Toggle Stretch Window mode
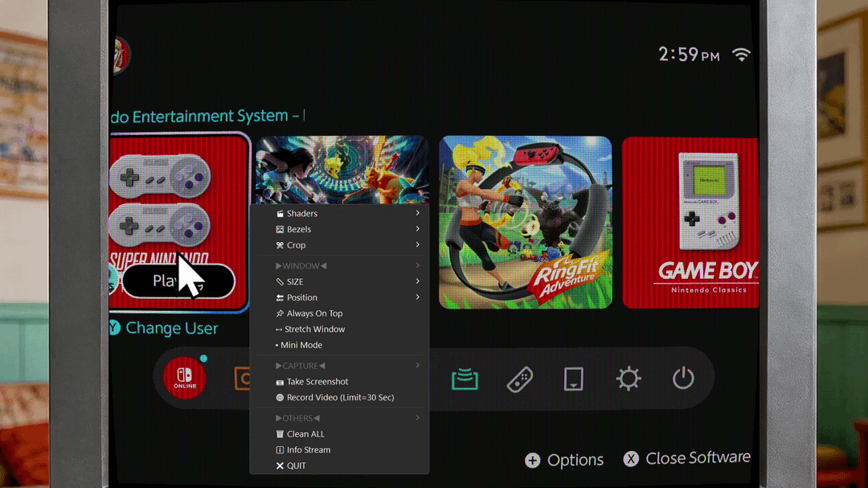 pos(313,330)
